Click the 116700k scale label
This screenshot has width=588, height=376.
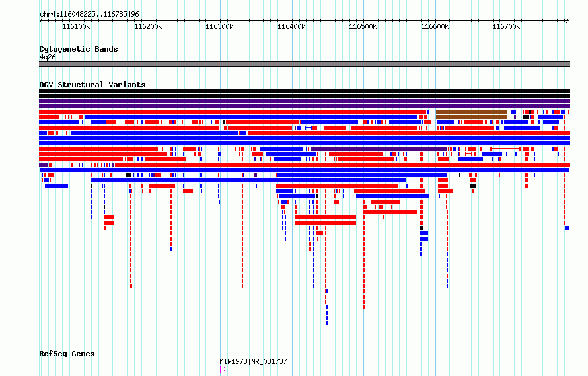tap(506, 26)
